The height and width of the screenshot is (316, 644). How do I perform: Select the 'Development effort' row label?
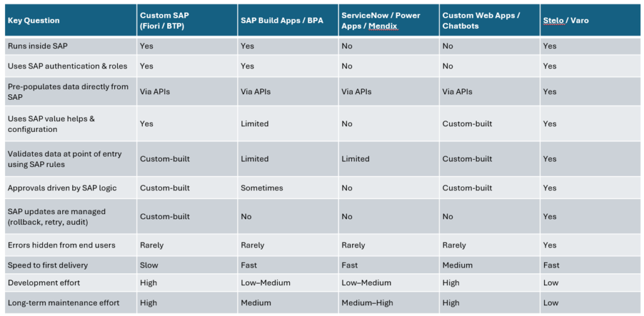43,283
